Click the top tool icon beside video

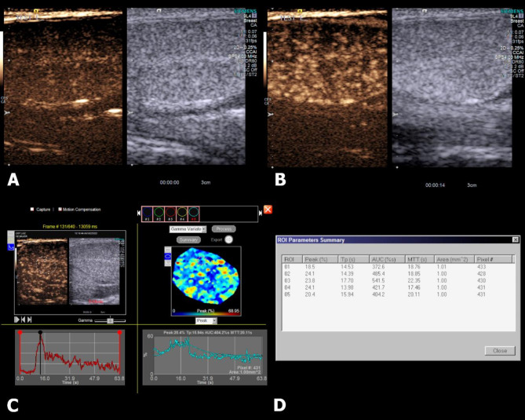point(11,234)
